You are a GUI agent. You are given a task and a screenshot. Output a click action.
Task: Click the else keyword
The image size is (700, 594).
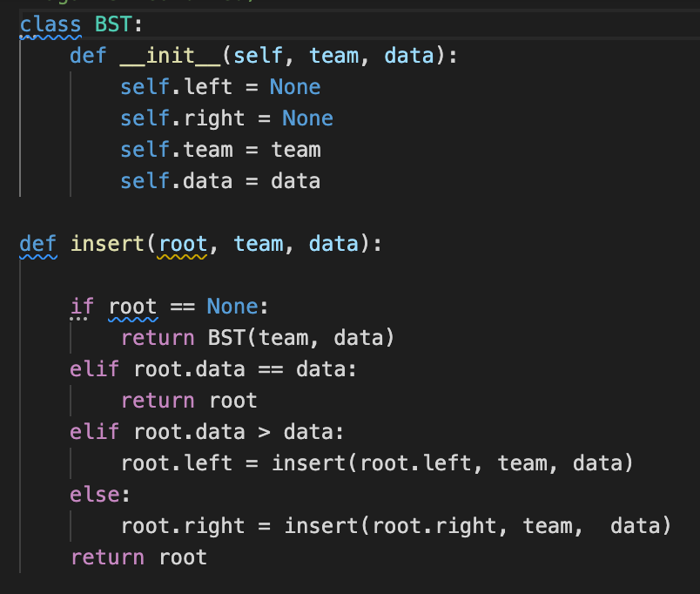tap(98, 495)
